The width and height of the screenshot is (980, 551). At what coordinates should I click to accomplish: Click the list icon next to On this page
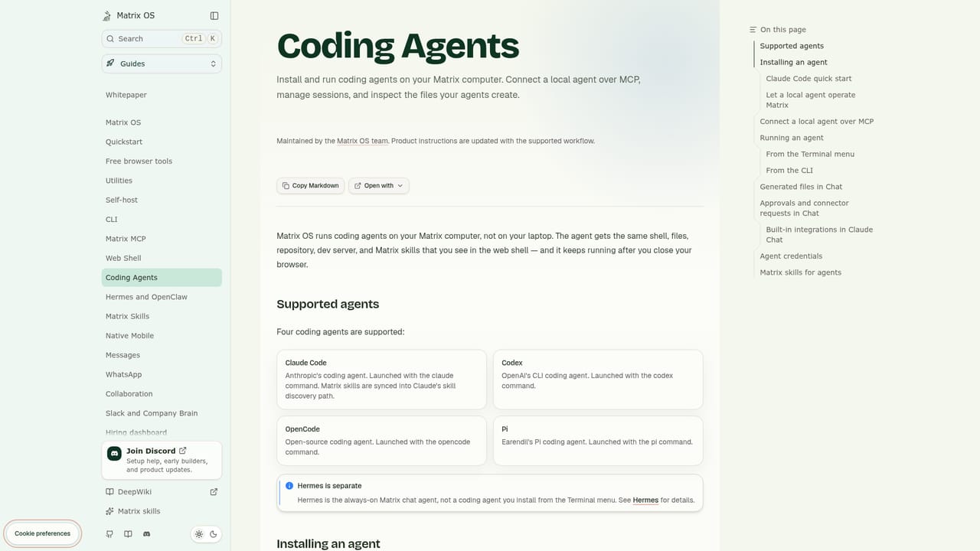click(753, 30)
